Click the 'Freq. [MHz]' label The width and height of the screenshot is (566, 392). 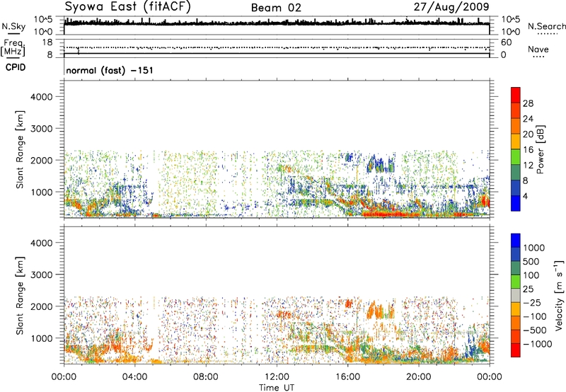point(13,47)
